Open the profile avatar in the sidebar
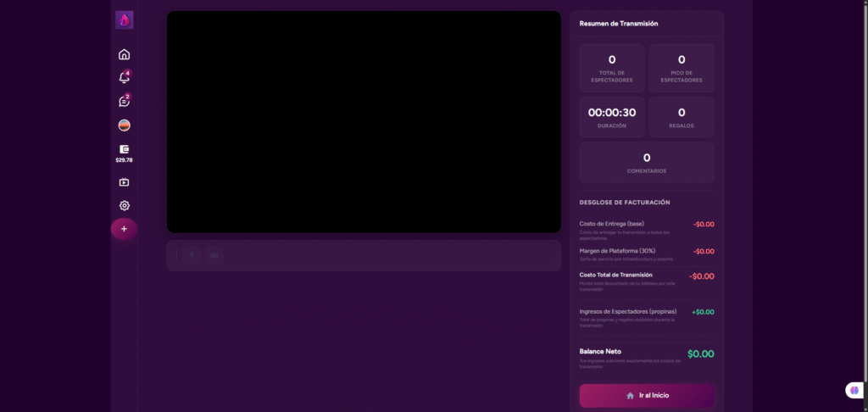Viewport: 868px width, 412px height. (x=124, y=125)
